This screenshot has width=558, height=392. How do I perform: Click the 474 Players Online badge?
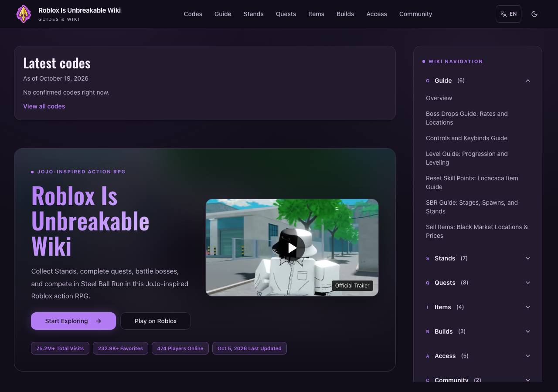click(180, 348)
